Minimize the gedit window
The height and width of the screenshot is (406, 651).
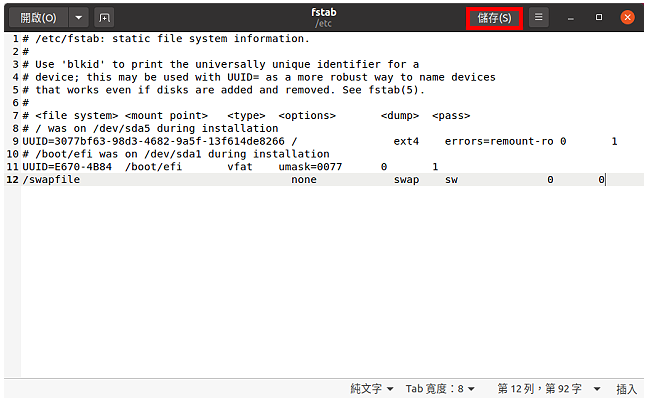[571, 18]
